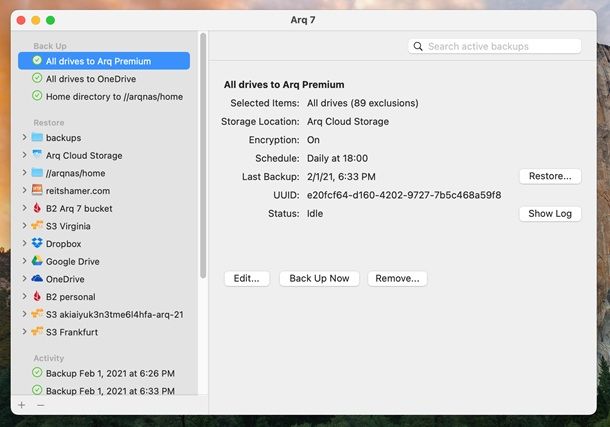This screenshot has width=610, height=427.
Task: Click the S3 akiaiyuk3n3tme6l4hfa-arq-21 icon
Action: click(x=37, y=314)
